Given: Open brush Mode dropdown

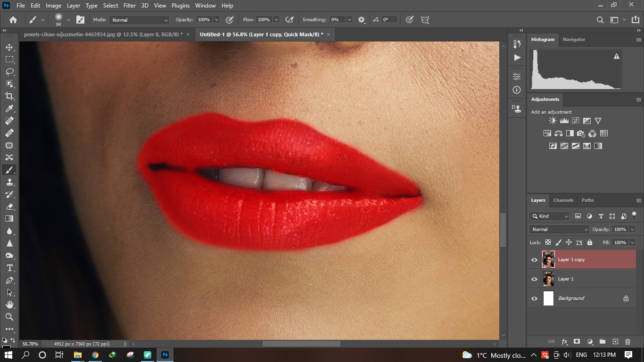Looking at the screenshot, I should click(139, 20).
